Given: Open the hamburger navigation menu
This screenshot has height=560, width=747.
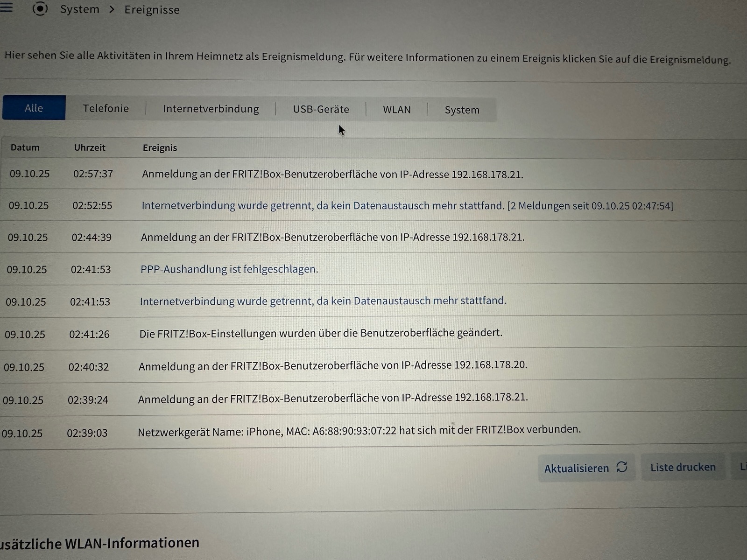Looking at the screenshot, I should pyautogui.click(x=7, y=7).
